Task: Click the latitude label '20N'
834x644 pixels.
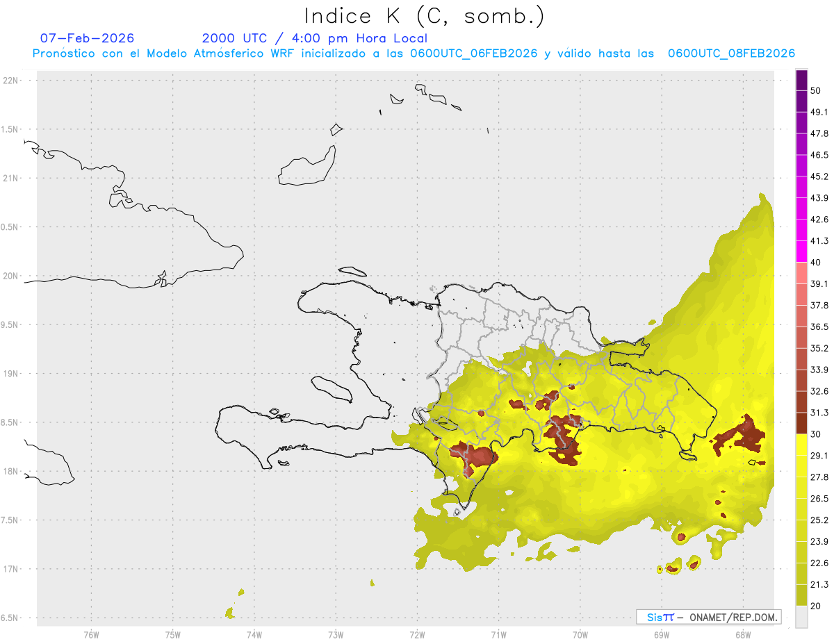Action: 11,276
